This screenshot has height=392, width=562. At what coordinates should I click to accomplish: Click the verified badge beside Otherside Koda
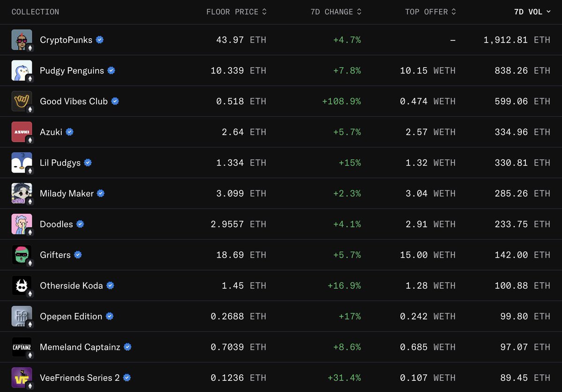pos(111,285)
